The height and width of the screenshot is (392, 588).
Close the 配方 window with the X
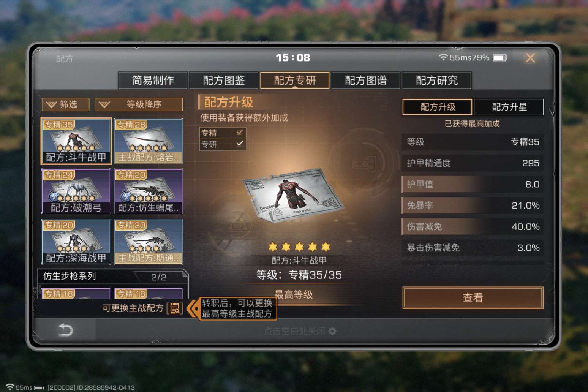530,58
